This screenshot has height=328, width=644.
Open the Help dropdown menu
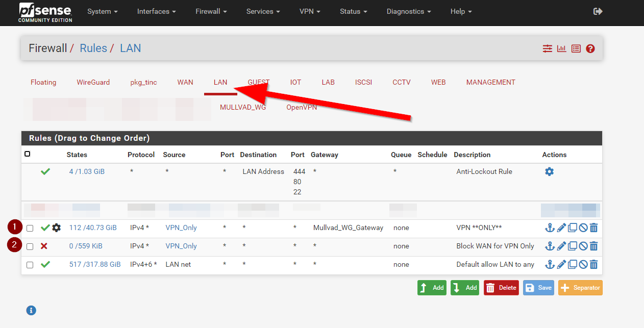click(x=461, y=11)
